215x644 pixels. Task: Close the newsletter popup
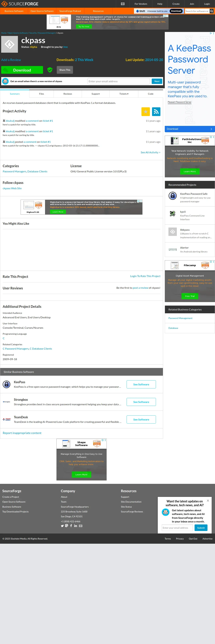pos(208,501)
